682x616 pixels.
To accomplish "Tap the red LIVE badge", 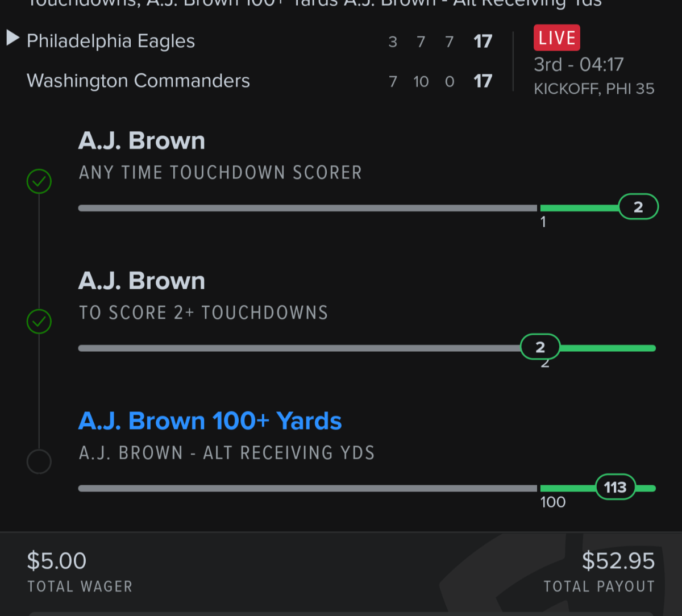I will pos(556,38).
